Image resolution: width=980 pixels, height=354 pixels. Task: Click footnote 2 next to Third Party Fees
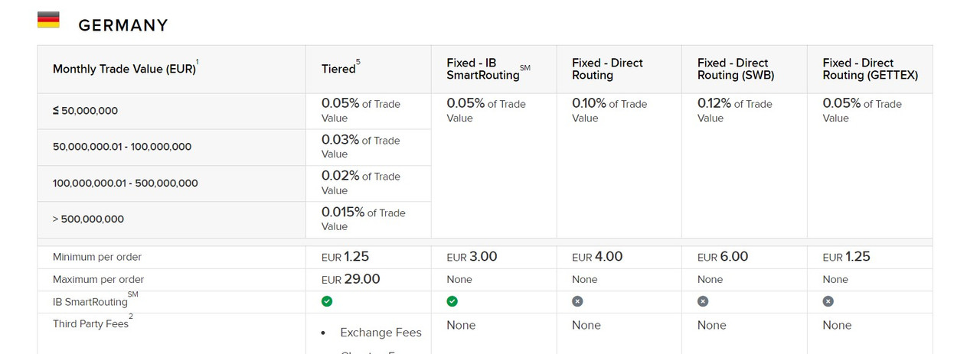click(131, 317)
